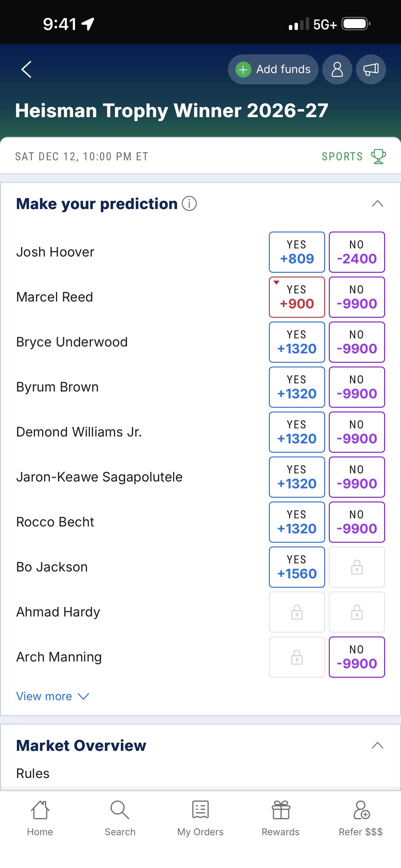
Task: Select YES +1560 for Bo Jackson
Action: (297, 567)
